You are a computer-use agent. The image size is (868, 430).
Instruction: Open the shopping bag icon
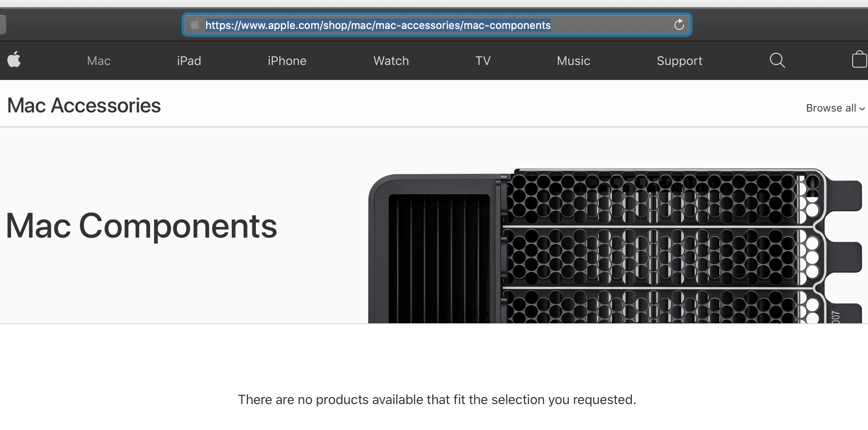859,59
